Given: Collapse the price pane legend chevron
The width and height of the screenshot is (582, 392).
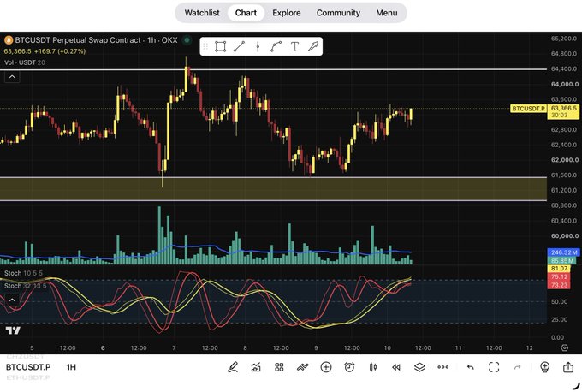Looking at the screenshot, I should point(12,77).
